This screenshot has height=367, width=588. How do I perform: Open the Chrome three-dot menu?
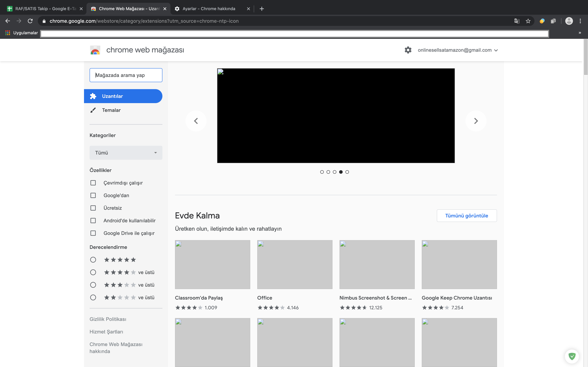point(580,21)
